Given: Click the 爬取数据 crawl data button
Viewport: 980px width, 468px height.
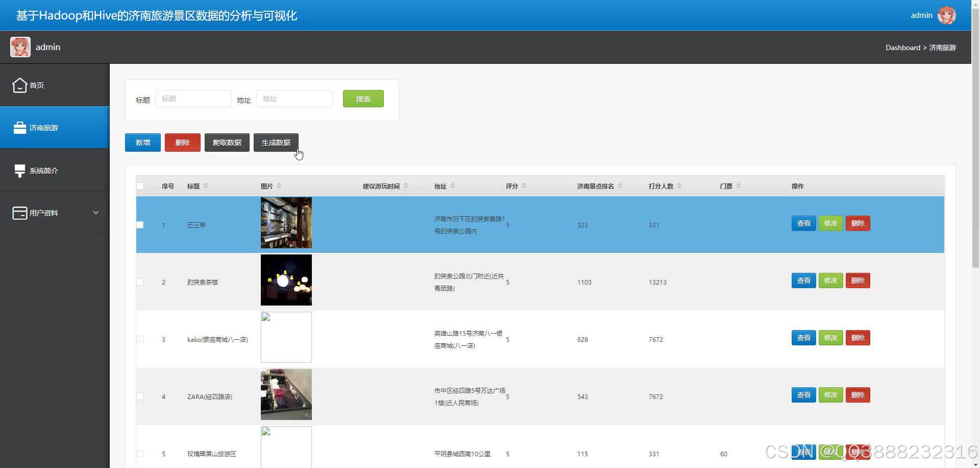Looking at the screenshot, I should click(x=227, y=142).
